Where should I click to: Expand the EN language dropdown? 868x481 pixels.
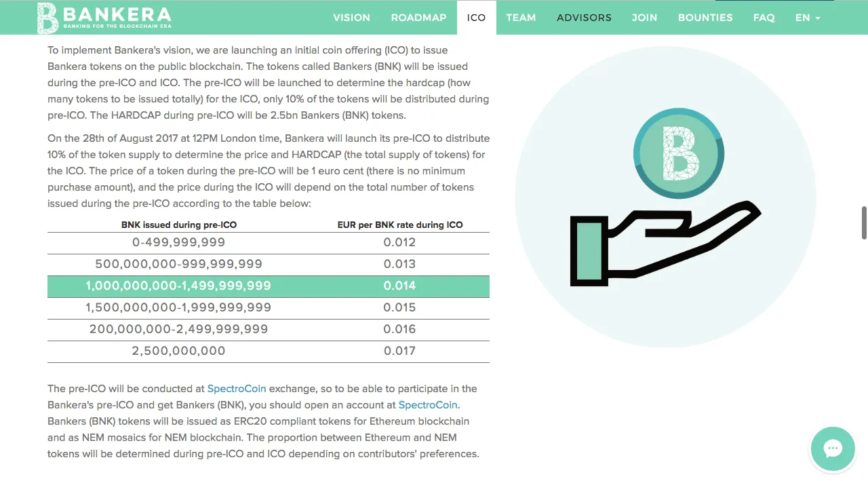tap(808, 18)
